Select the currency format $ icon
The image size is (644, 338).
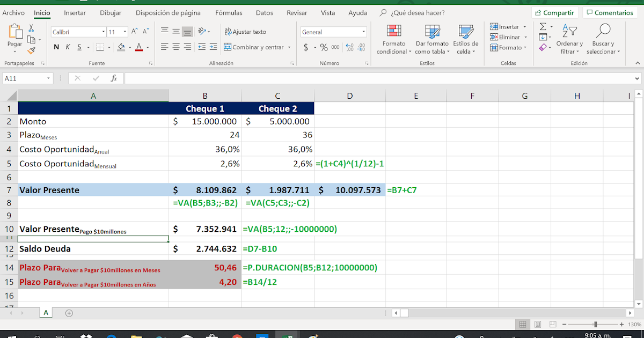pyautogui.click(x=306, y=47)
